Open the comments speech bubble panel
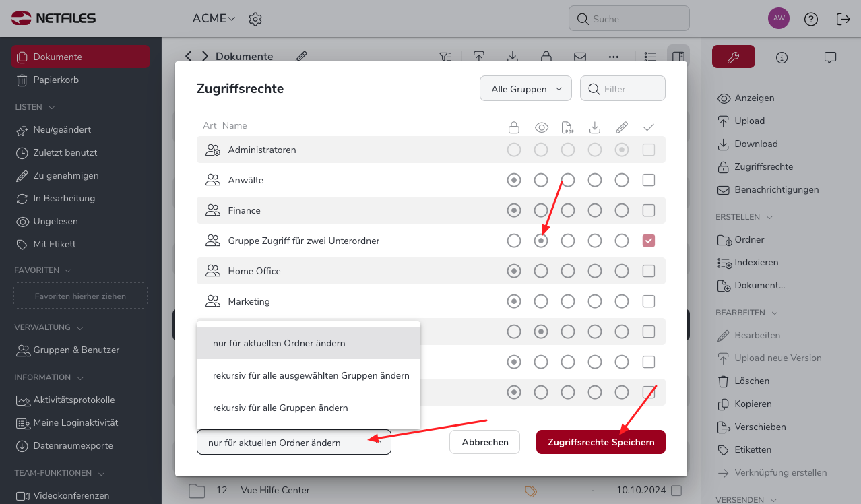861x504 pixels. [830, 57]
